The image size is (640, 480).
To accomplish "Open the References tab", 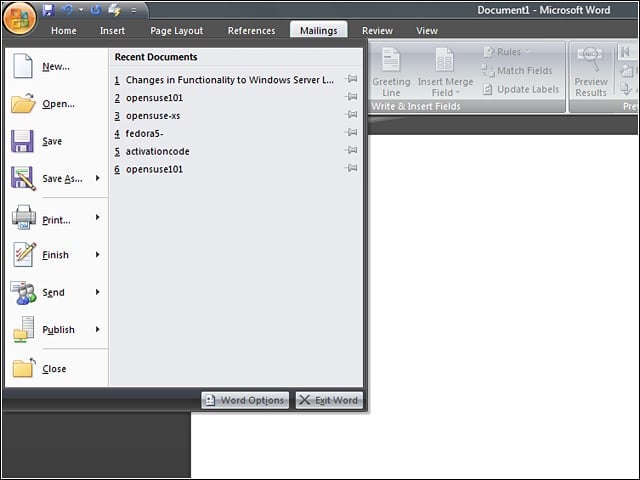I will point(251,31).
